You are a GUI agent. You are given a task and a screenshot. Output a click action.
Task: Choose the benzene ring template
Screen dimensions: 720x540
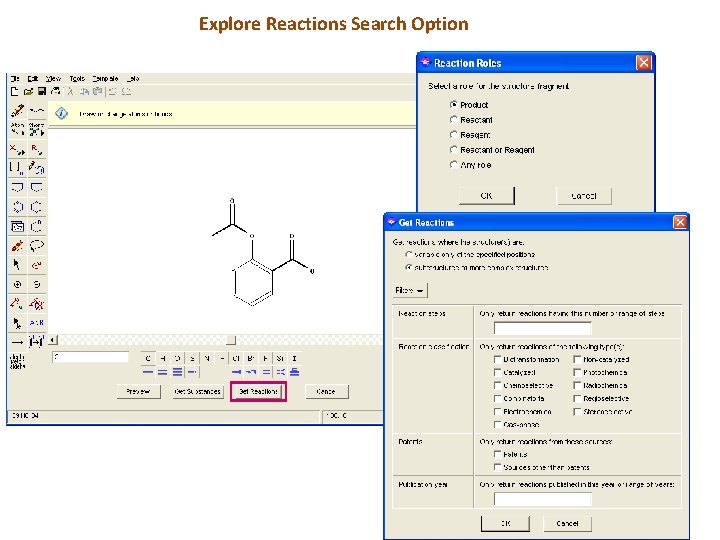coord(17,207)
